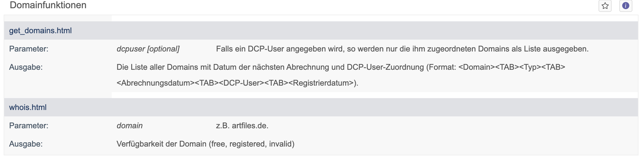Click the grey whois.html header row
Viewport: 644px width, 156px height.
coord(321,107)
